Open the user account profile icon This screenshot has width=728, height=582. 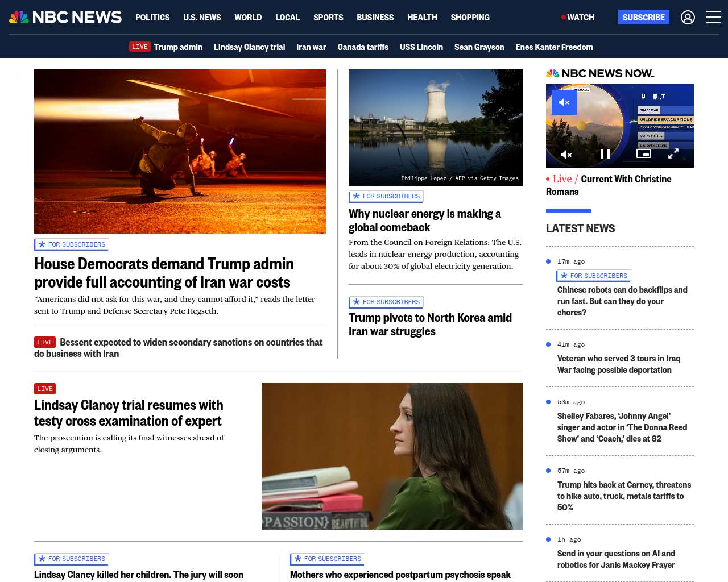point(688,18)
